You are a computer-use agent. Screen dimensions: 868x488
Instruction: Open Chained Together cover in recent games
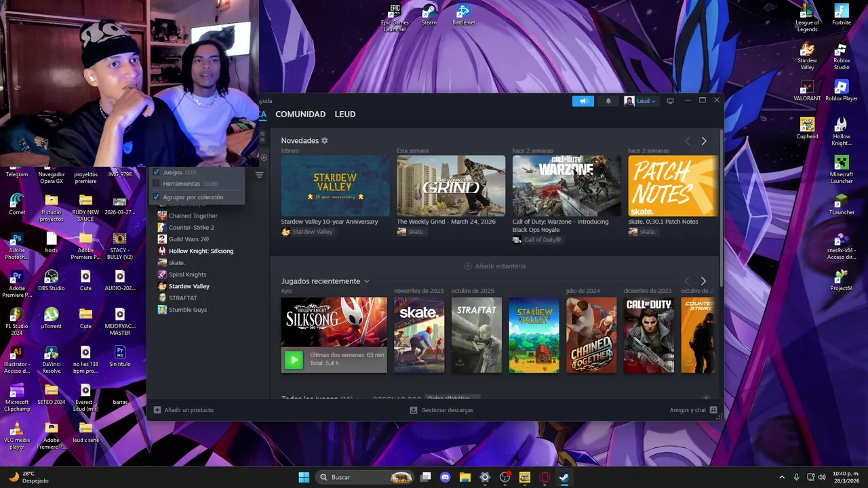pos(591,335)
